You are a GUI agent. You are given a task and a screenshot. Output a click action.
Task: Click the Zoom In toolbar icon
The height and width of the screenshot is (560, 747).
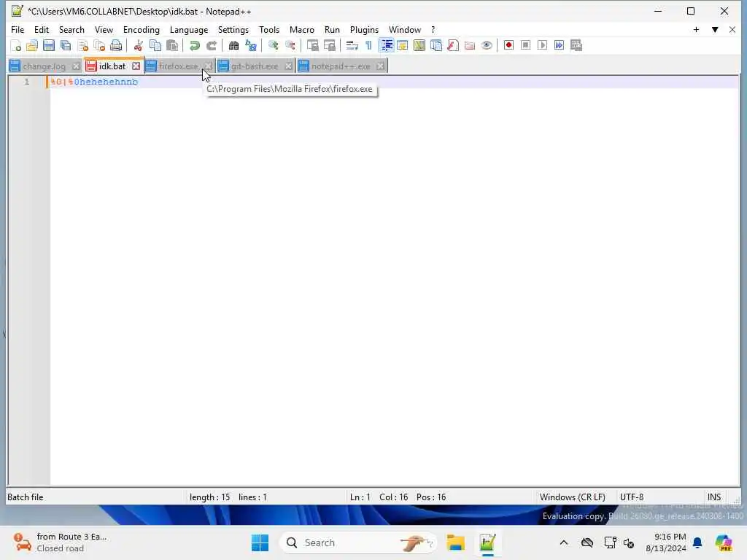pos(273,45)
